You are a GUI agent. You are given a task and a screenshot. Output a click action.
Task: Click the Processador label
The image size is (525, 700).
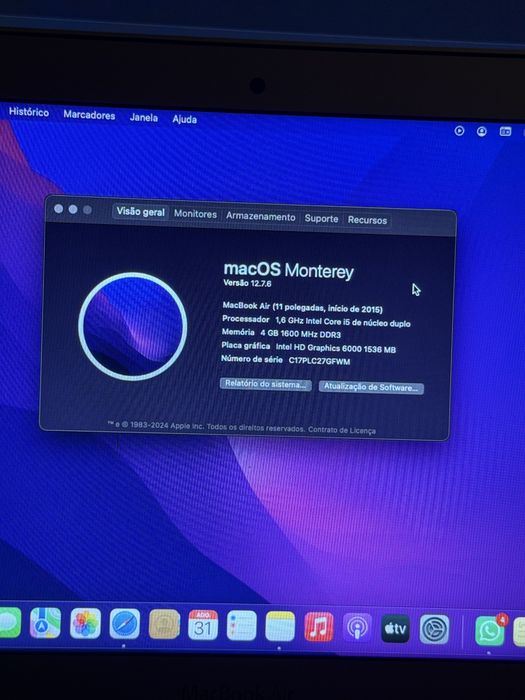click(246, 319)
